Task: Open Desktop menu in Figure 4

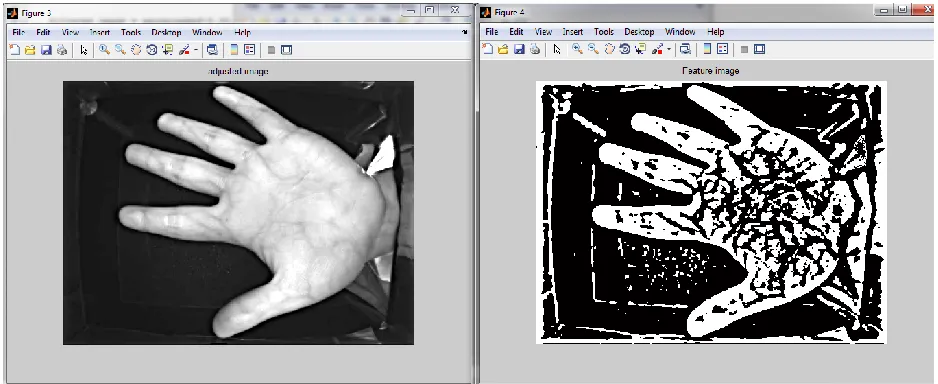Action: click(639, 32)
